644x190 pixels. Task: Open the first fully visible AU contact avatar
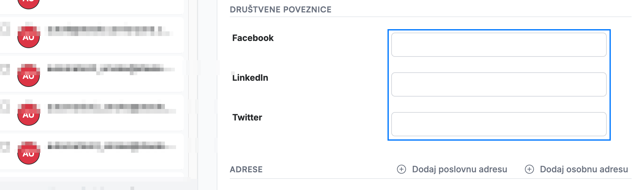coord(29,37)
